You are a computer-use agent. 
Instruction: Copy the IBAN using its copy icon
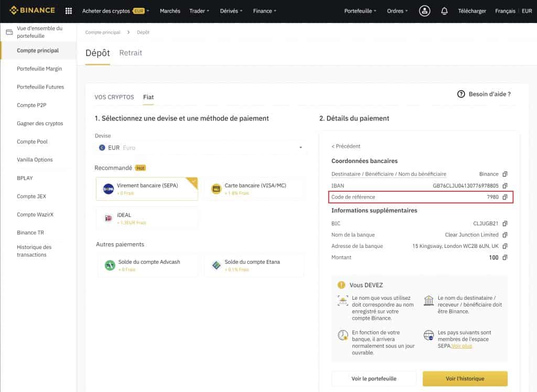[x=504, y=185]
